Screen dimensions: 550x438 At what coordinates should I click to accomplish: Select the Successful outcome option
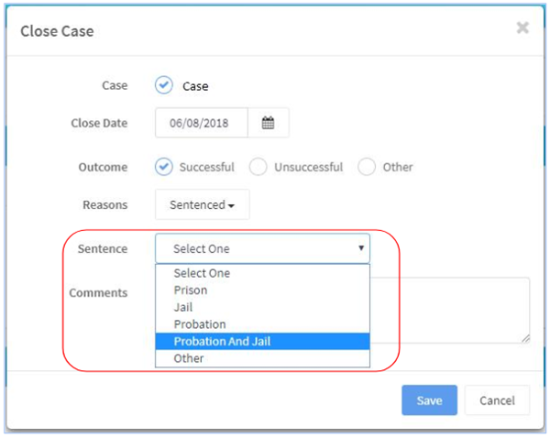pyautogui.click(x=164, y=167)
